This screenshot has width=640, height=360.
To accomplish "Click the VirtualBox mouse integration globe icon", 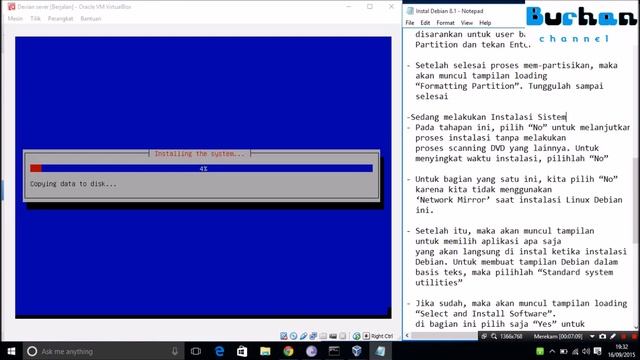I will (356, 336).
